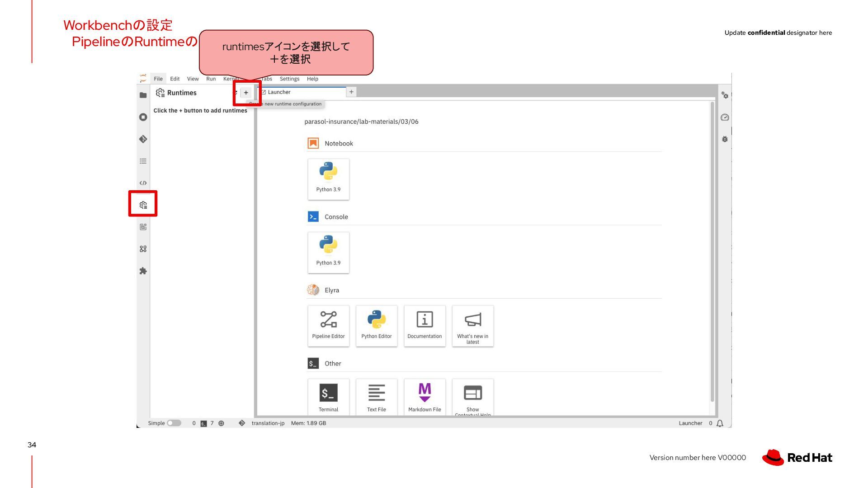Launch a Terminal

click(x=328, y=397)
